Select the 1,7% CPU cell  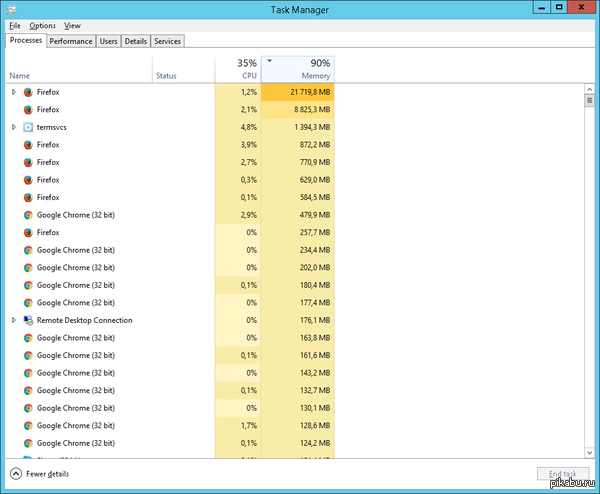click(238, 426)
